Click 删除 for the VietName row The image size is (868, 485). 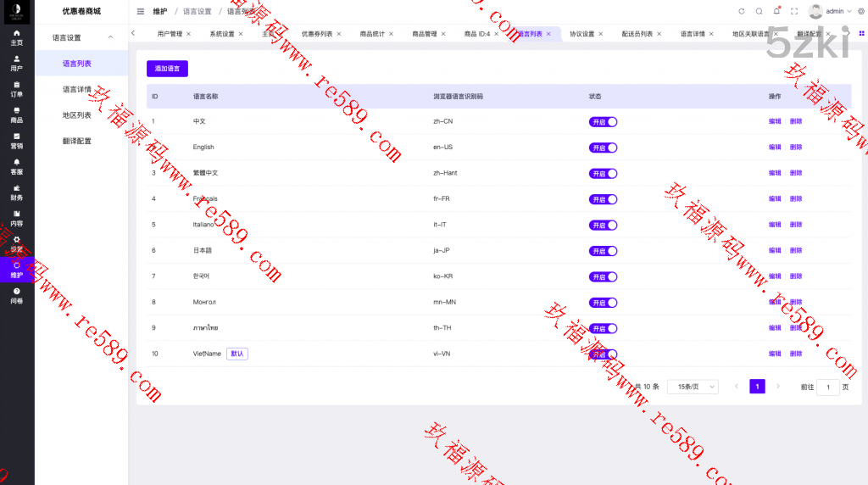[x=796, y=354]
